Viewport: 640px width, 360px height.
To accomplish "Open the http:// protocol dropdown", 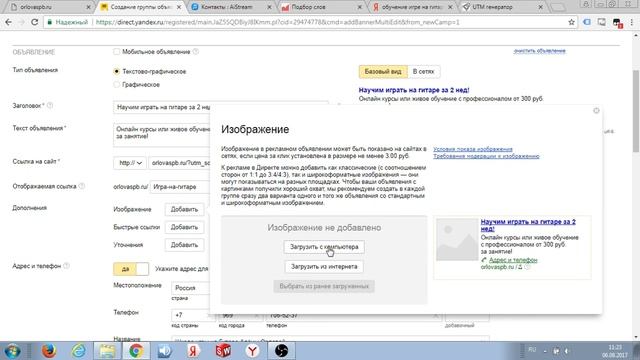I will [x=130, y=163].
